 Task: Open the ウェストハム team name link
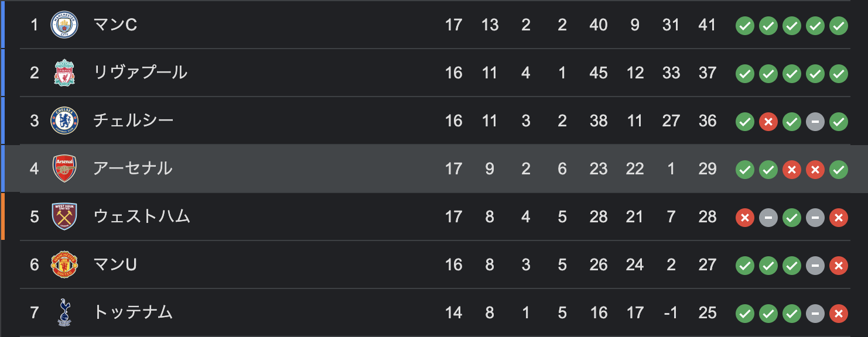pos(142,216)
